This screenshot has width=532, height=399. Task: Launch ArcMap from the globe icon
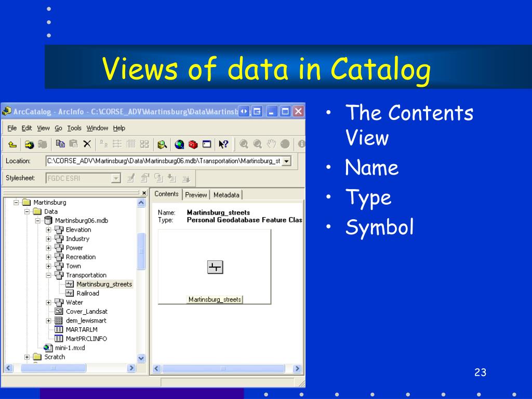click(179, 144)
